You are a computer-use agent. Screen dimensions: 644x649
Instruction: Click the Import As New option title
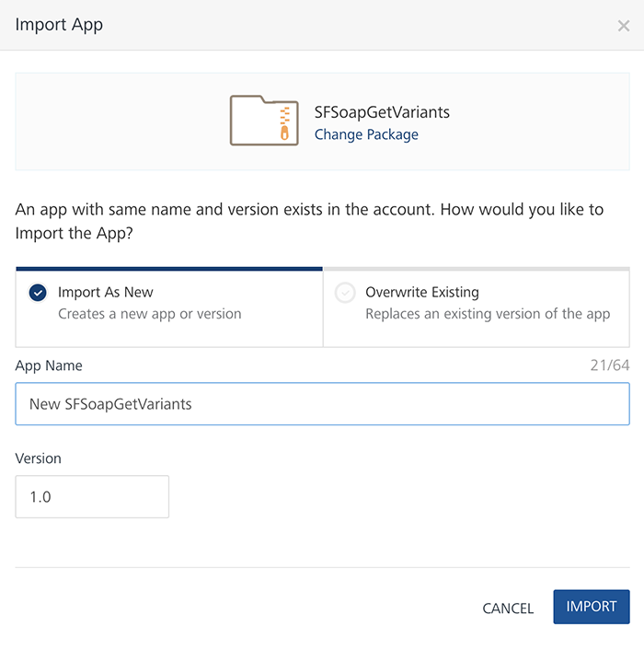[x=106, y=292]
